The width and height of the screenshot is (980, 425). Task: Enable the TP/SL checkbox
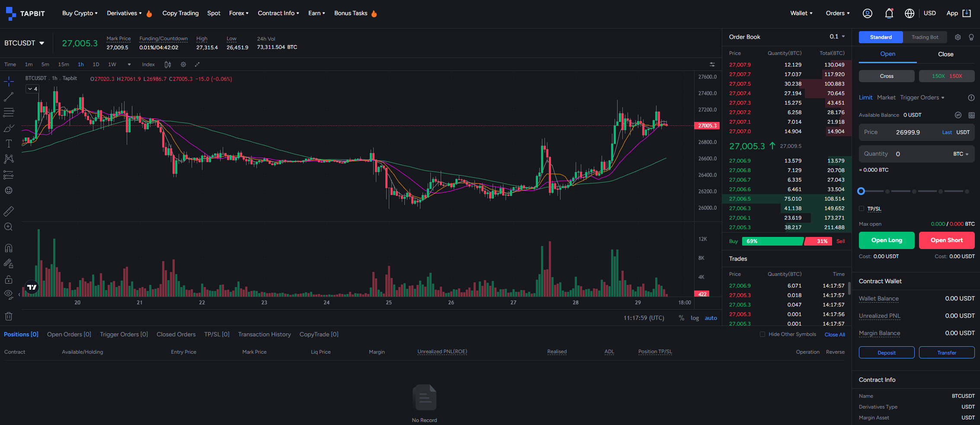[862, 209]
